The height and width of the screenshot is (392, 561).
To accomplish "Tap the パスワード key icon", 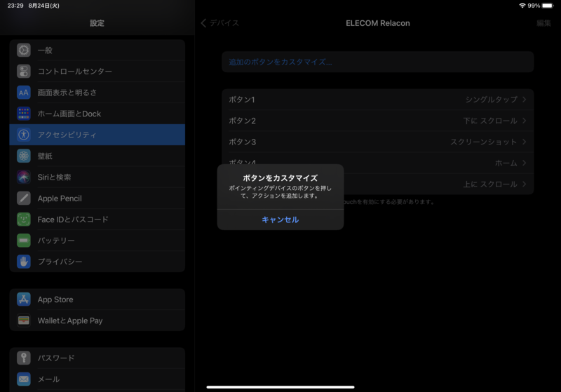I will (24, 358).
